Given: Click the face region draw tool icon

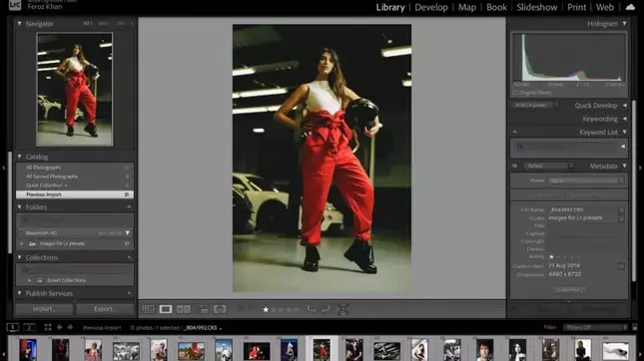Looking at the screenshot, I should [x=342, y=309].
